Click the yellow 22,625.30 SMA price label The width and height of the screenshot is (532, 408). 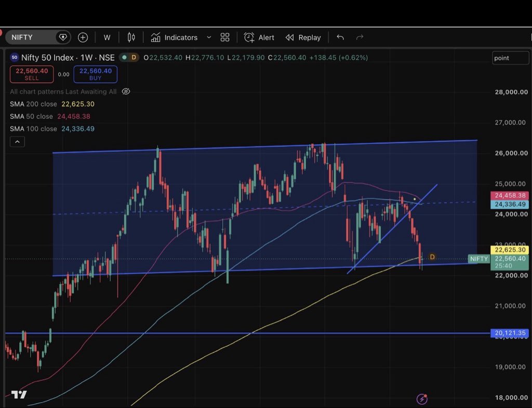pos(510,250)
